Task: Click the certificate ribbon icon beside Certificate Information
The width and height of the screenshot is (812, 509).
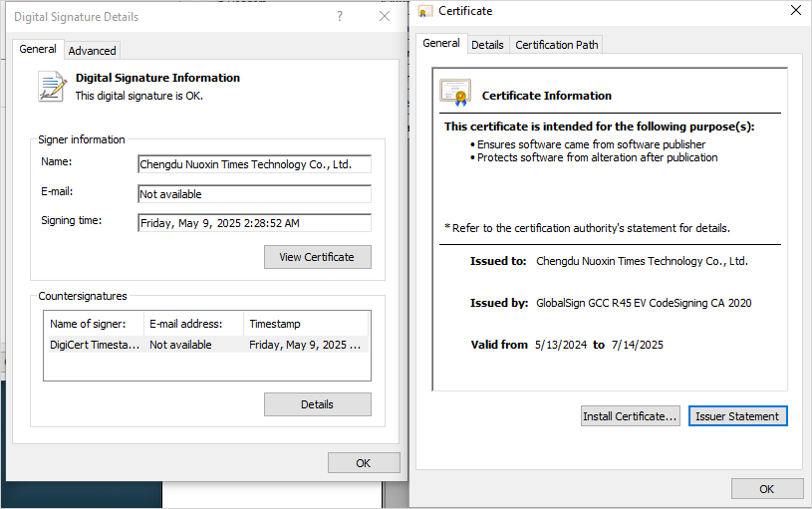Action: tap(455, 93)
